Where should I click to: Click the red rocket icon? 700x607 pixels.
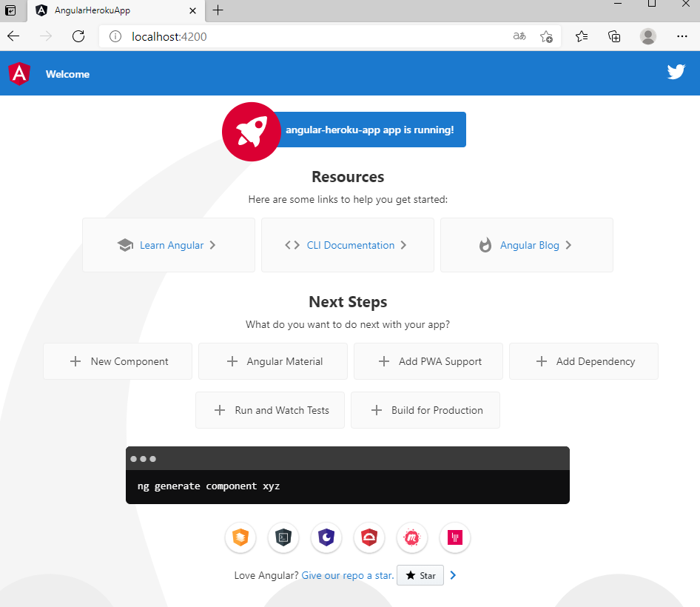[252, 131]
